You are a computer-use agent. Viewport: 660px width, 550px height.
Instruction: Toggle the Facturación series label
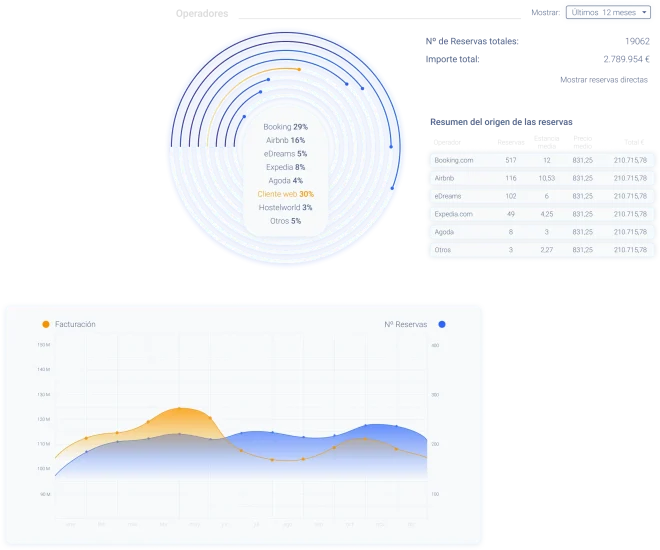click(75, 324)
